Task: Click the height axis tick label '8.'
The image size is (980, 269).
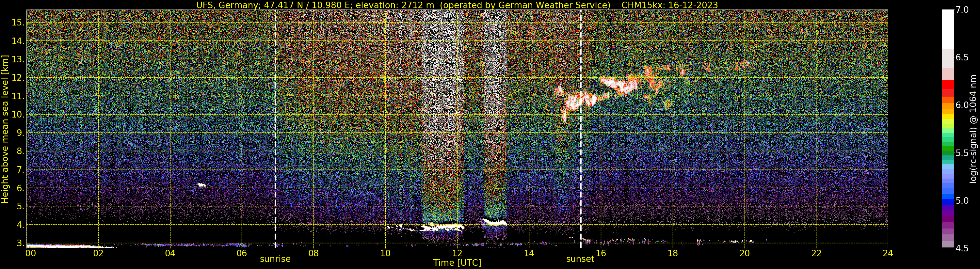Action: point(20,151)
